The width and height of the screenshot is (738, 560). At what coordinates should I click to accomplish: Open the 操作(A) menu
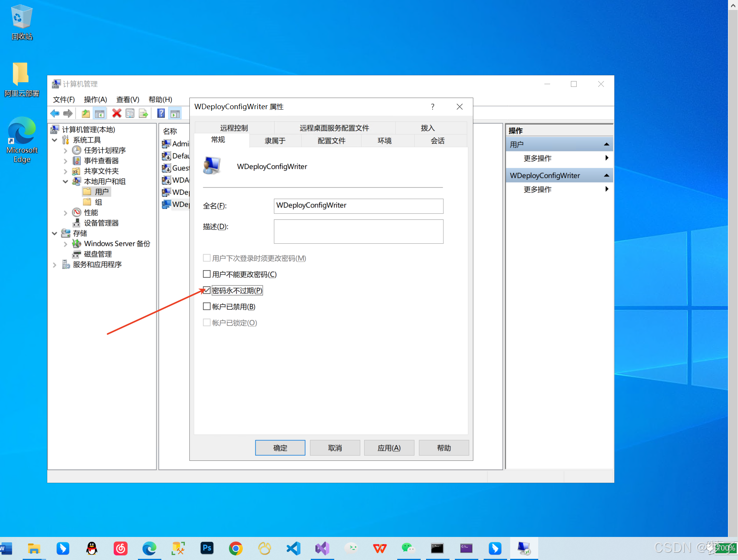95,100
